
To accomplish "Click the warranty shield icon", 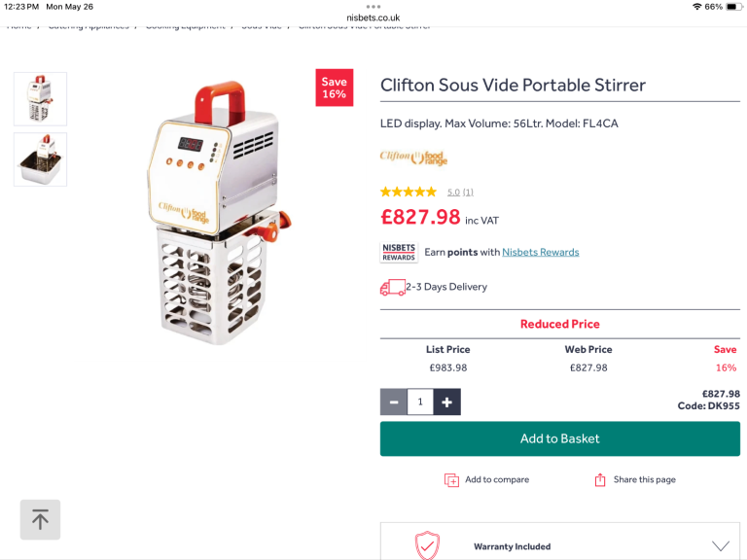I will (x=427, y=545).
